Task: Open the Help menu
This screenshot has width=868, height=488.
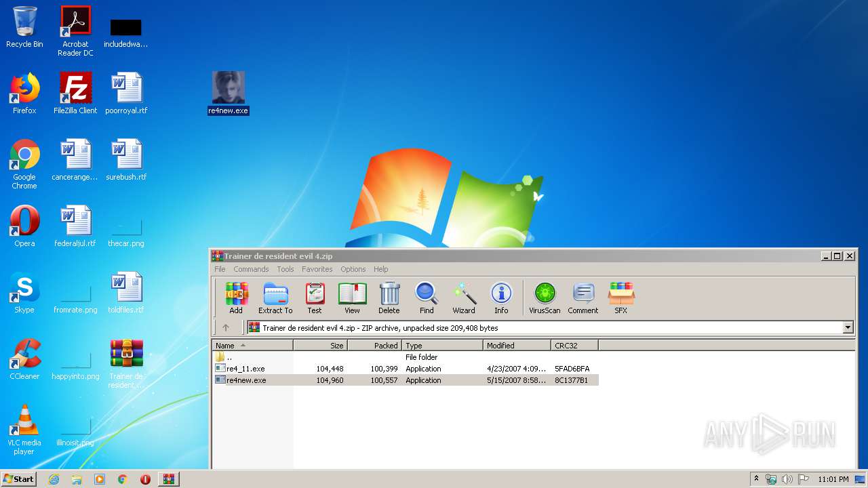Action: tap(381, 269)
